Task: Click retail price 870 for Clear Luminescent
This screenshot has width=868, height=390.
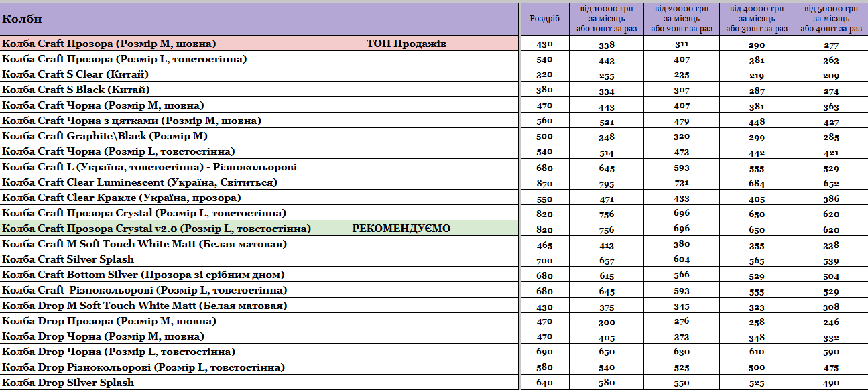Action: click(x=544, y=183)
